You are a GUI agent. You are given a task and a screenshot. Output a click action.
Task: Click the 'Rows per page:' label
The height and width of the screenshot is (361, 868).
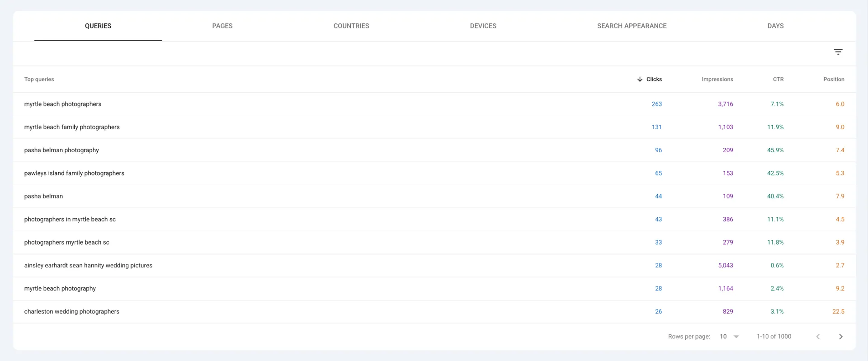tap(689, 337)
